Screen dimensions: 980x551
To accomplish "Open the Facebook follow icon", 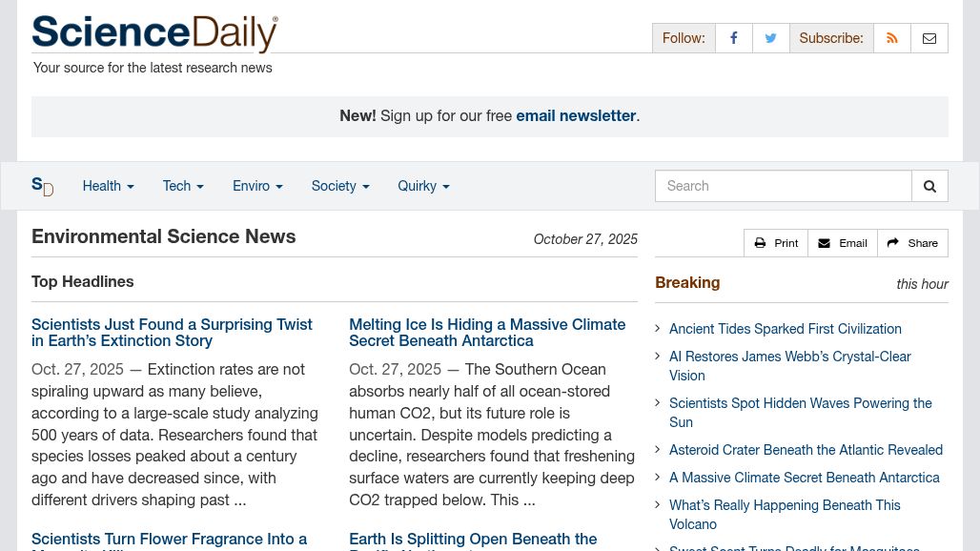I will pyautogui.click(x=733, y=38).
